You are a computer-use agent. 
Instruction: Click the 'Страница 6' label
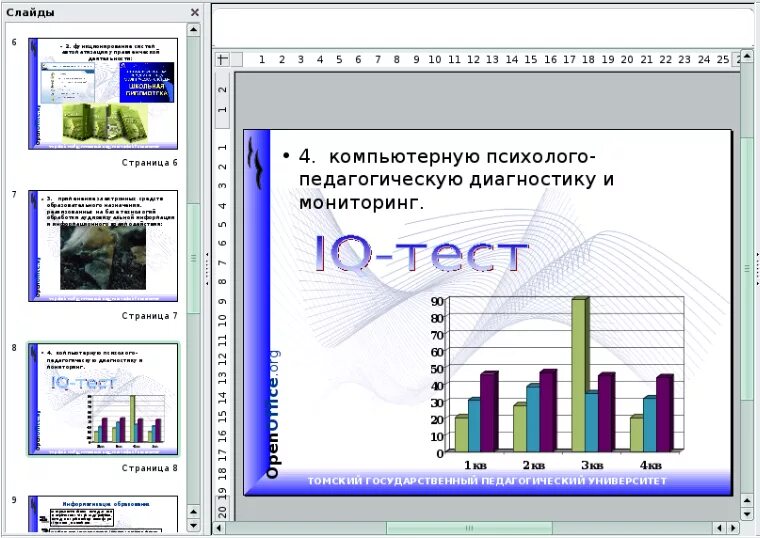click(149, 163)
